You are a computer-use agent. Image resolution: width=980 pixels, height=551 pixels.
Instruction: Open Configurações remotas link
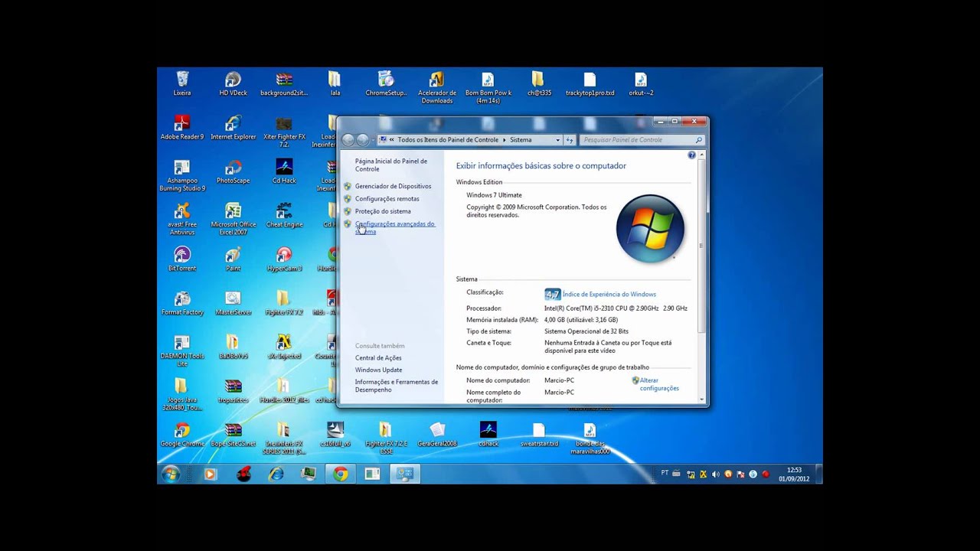coord(387,199)
